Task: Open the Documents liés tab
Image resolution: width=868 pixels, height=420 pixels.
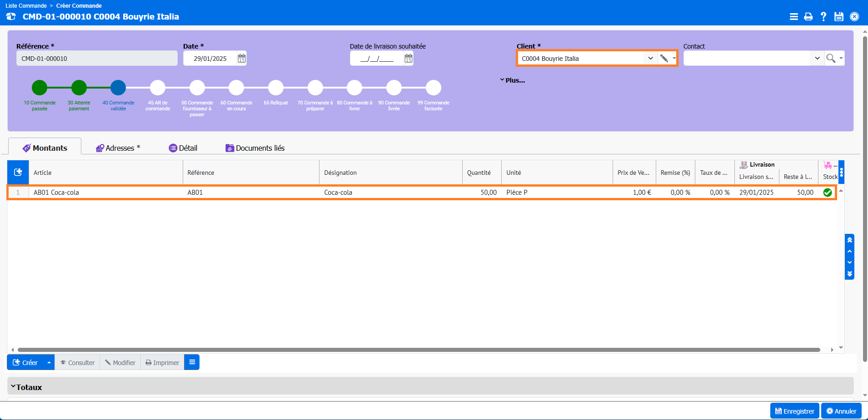Action: [x=255, y=148]
